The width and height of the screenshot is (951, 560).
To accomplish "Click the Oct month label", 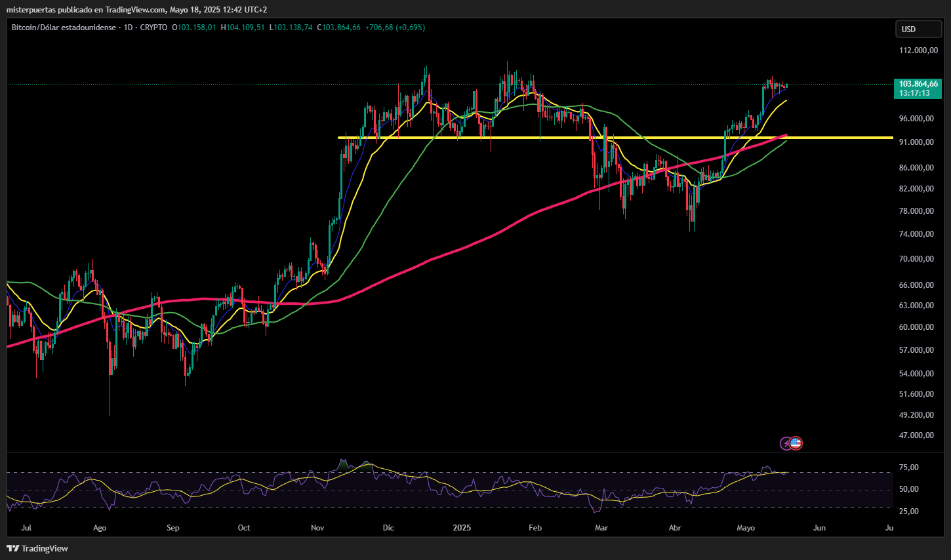I will [x=244, y=528].
